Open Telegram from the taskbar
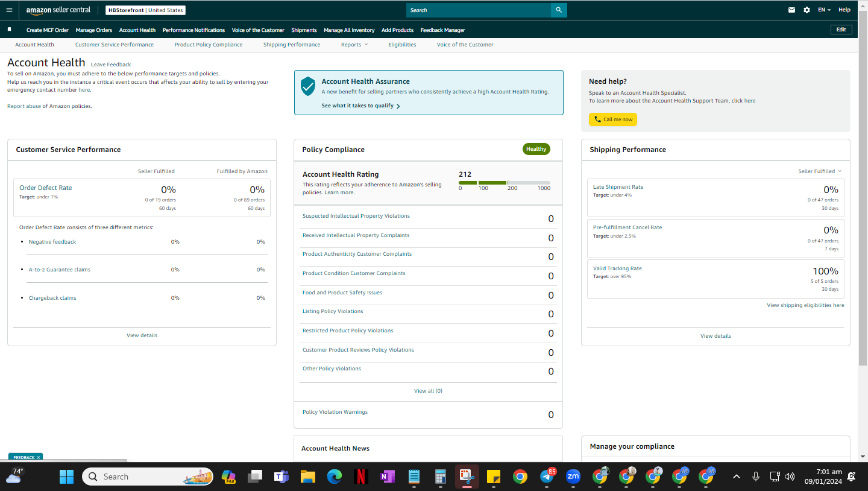868x491 pixels. pos(547,477)
